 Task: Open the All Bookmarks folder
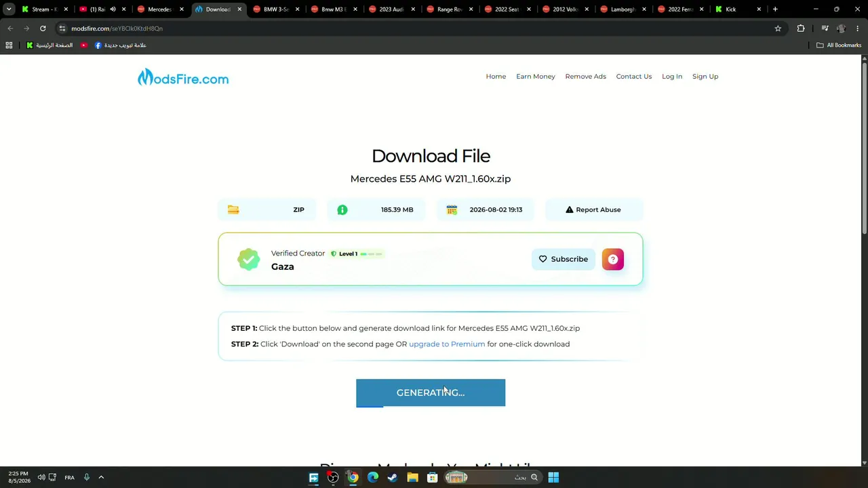(x=839, y=45)
